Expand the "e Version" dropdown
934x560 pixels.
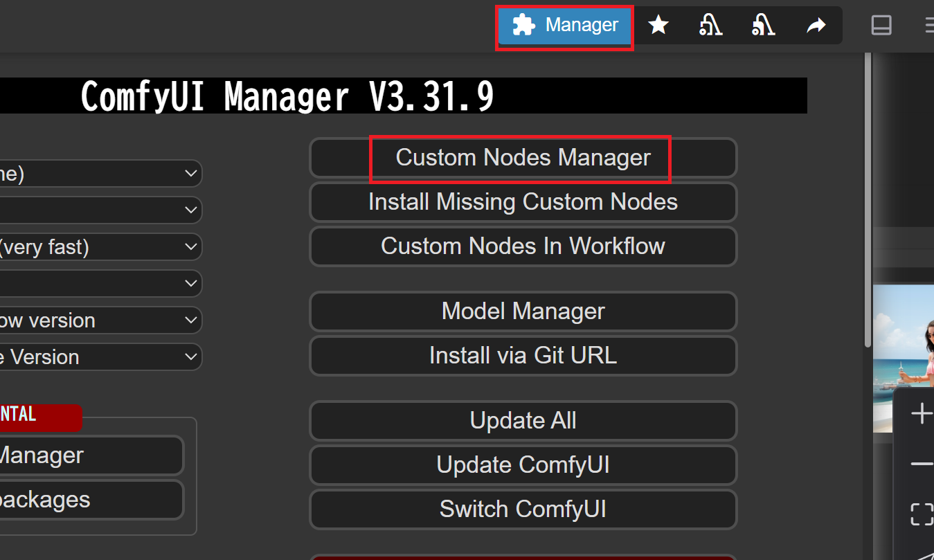tap(101, 357)
